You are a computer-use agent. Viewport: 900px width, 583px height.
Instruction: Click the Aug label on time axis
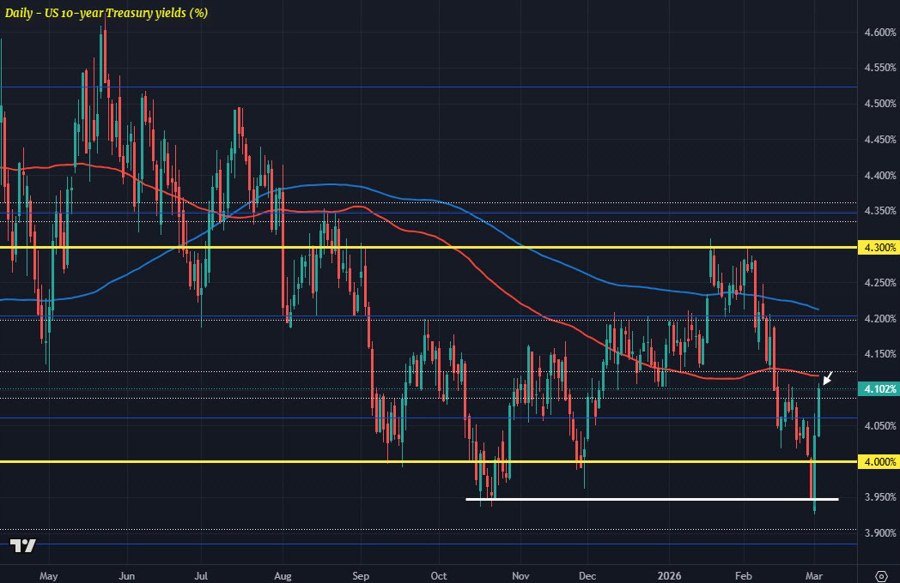[x=283, y=576]
